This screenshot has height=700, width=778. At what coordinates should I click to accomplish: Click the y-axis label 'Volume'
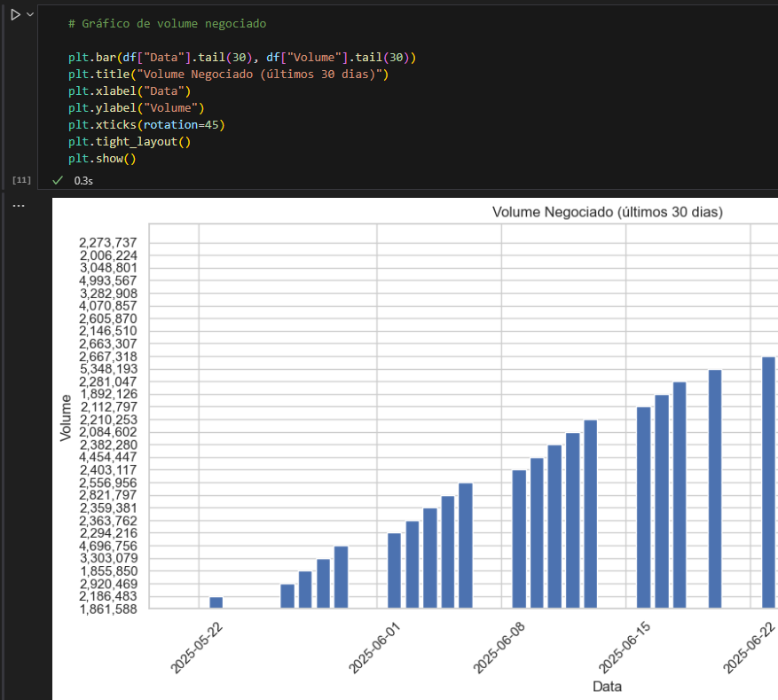pyautogui.click(x=66, y=418)
